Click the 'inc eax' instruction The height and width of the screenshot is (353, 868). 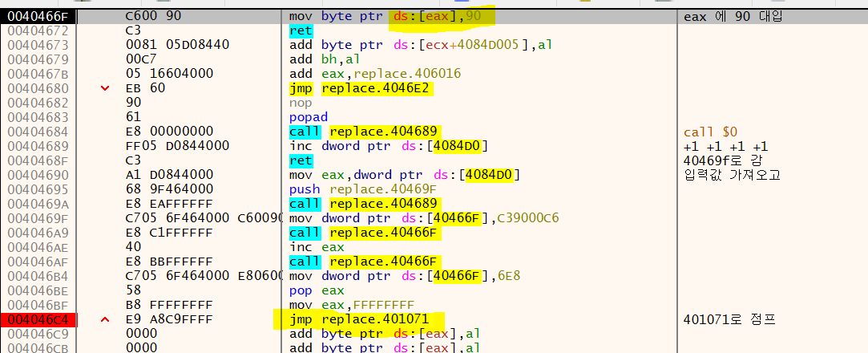[x=316, y=247]
